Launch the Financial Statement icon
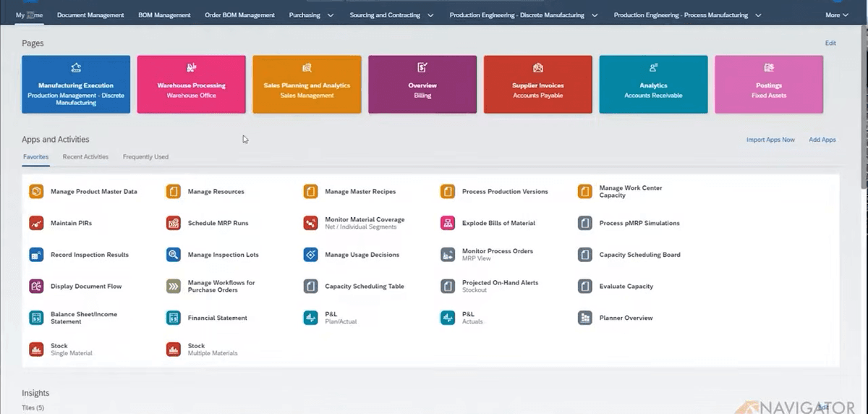This screenshot has width=868, height=414. click(174, 318)
